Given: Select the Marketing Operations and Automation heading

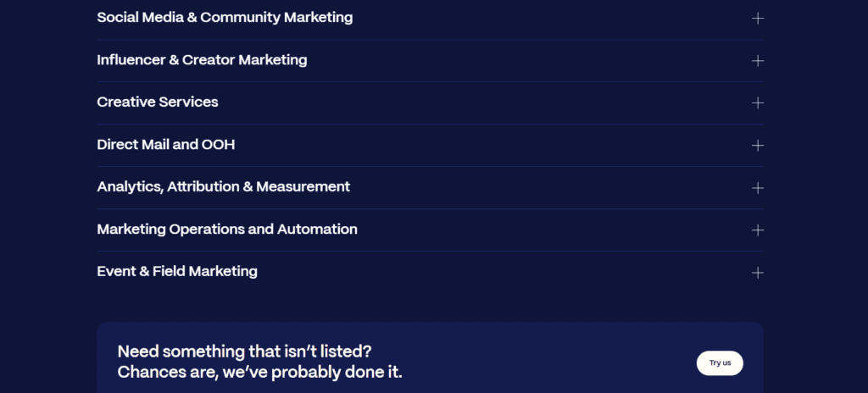Looking at the screenshot, I should click(227, 229).
